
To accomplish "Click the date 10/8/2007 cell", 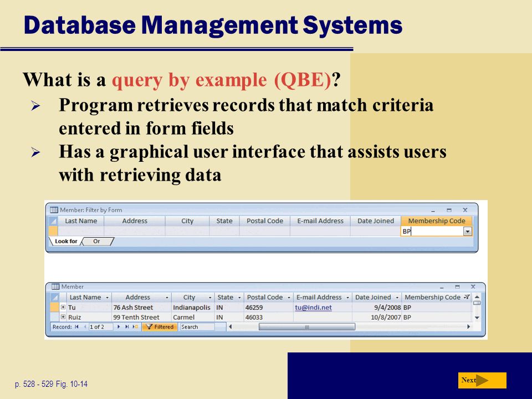I will (x=377, y=317).
